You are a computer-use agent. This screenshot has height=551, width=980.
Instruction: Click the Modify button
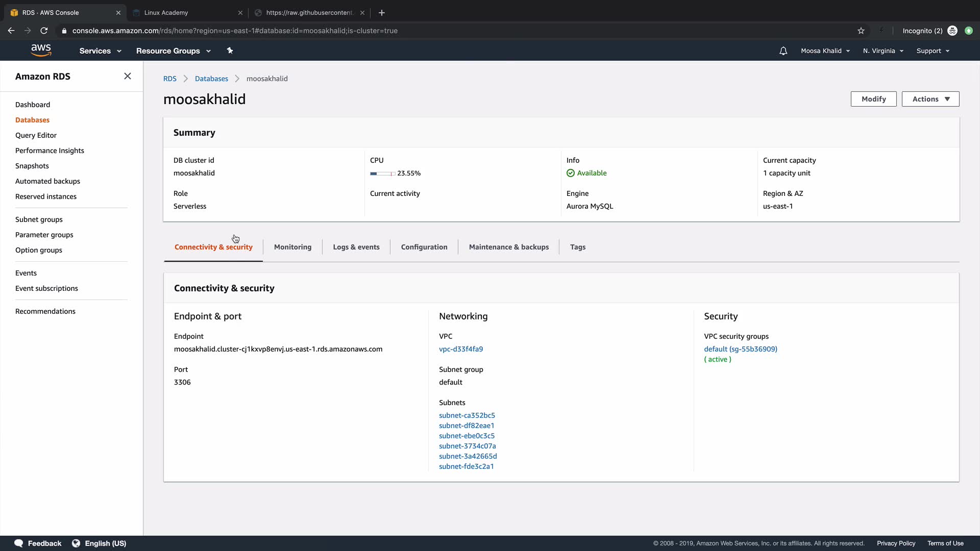click(x=873, y=99)
